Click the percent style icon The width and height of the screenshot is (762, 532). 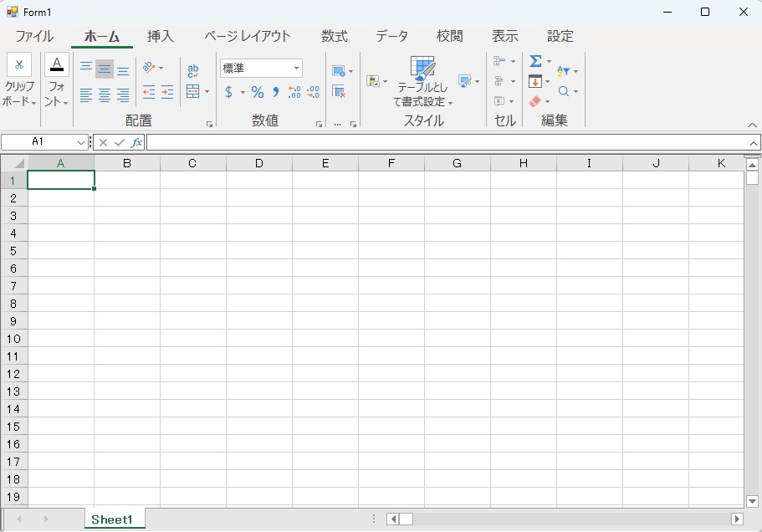click(258, 92)
